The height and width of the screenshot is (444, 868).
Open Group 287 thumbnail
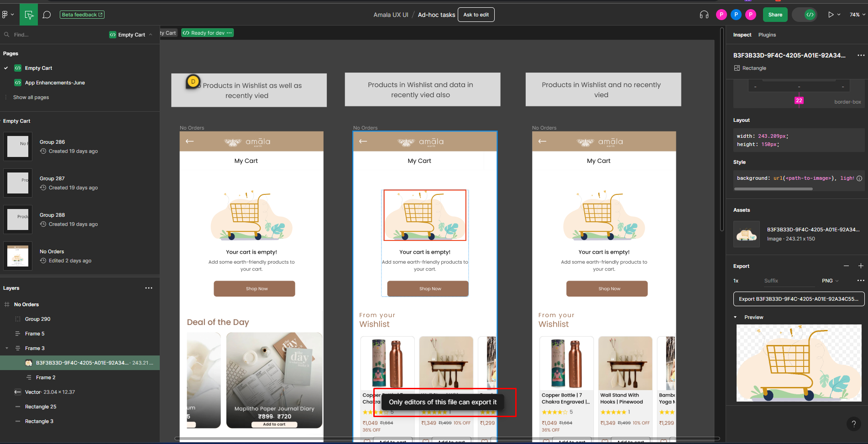point(18,183)
